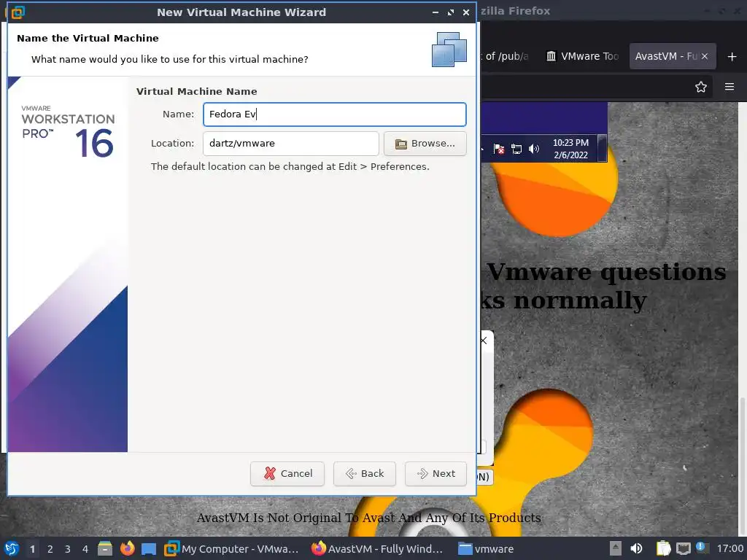Go Back to the previous wizard step

(365, 474)
